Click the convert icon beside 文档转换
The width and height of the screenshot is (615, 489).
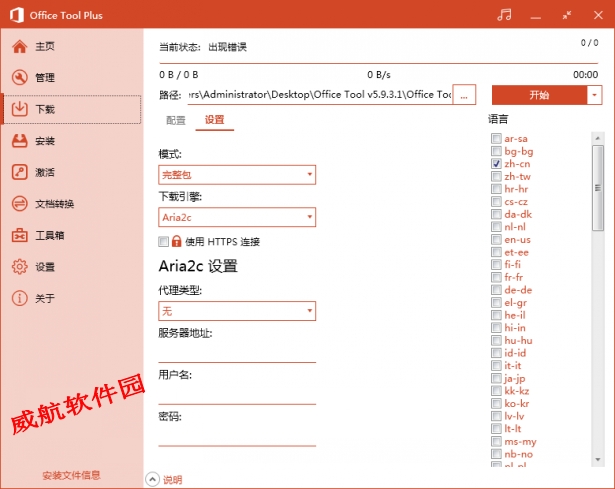point(20,204)
